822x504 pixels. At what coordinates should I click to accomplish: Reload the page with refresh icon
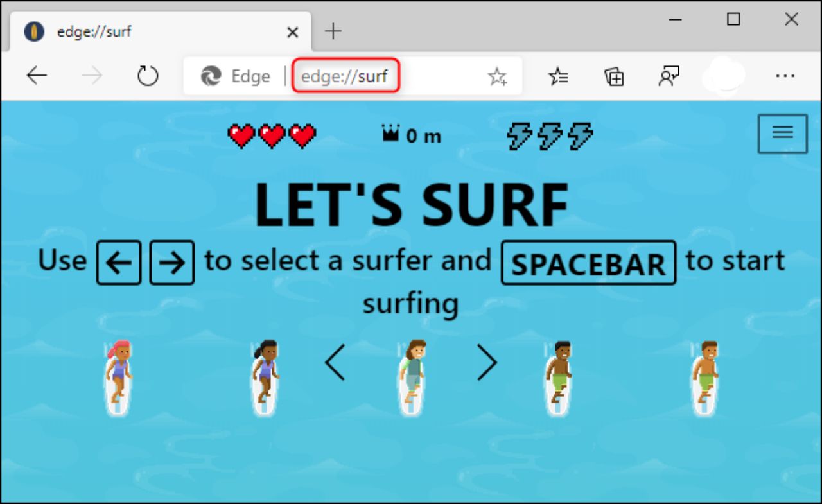pos(148,76)
